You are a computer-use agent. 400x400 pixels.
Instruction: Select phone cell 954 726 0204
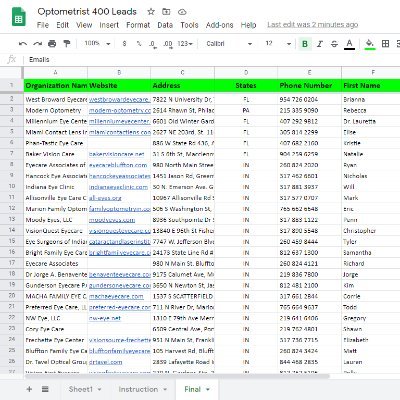309,99
